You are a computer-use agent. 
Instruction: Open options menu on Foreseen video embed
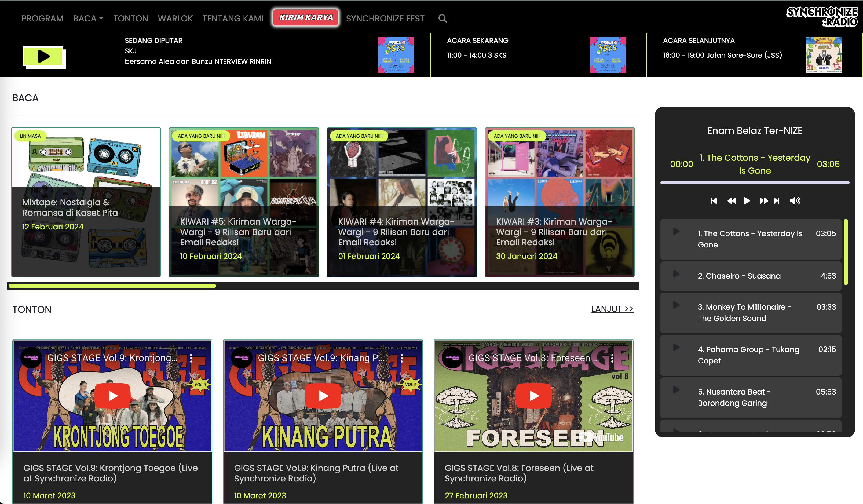[x=612, y=358]
